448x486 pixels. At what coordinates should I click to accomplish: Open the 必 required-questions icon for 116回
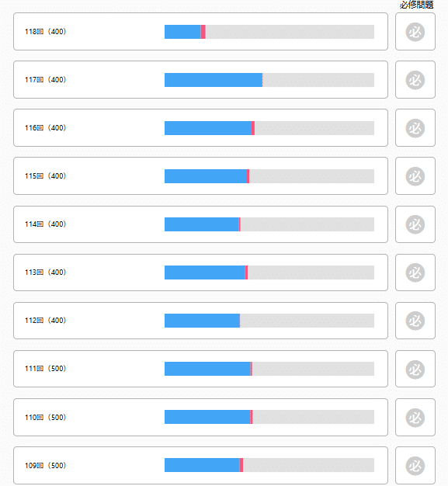coord(415,128)
